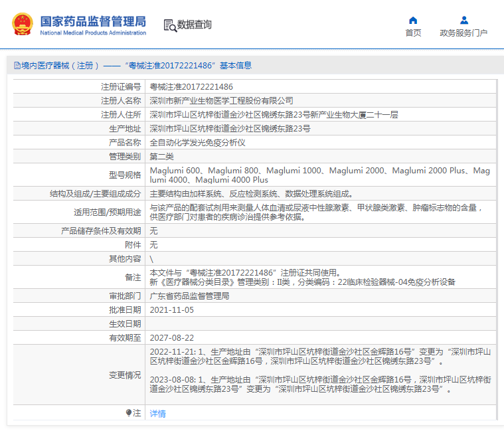
Task: Click the 适用范围/预期用途 description text
Action: point(317,213)
